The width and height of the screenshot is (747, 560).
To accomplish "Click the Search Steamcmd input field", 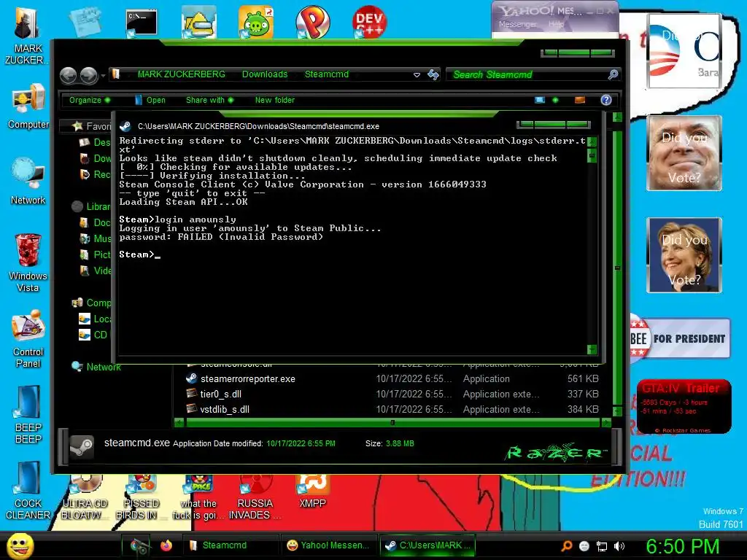I will click(x=529, y=74).
